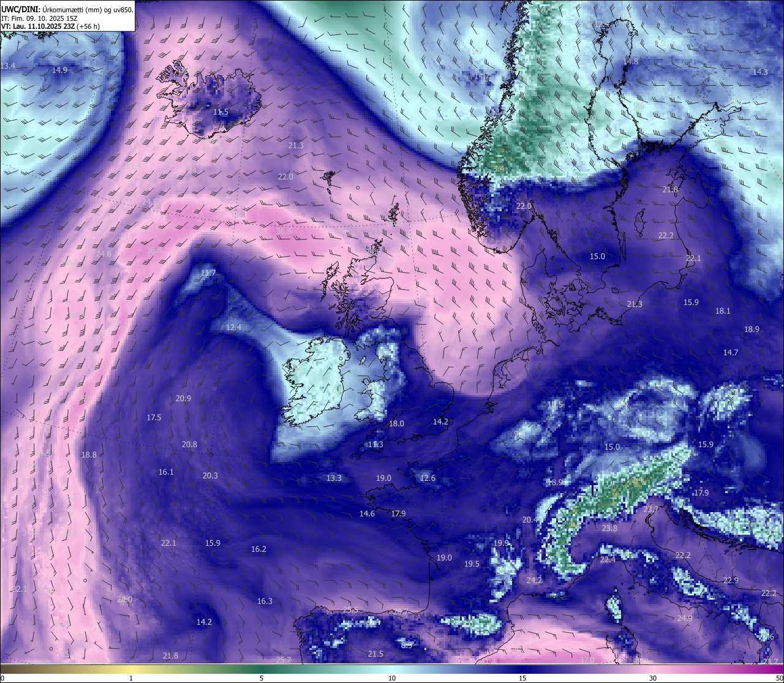Click the 17.5 value label
The height and width of the screenshot is (683, 784).
(x=154, y=417)
